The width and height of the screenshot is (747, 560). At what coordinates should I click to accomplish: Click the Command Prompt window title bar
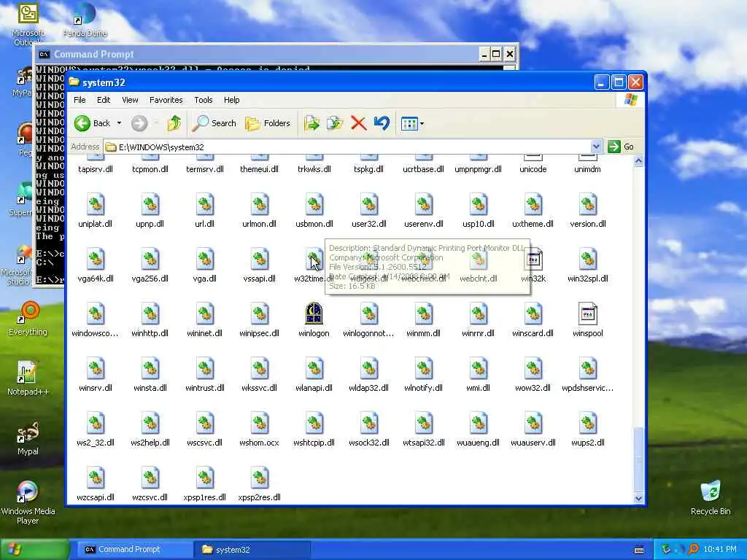point(258,54)
